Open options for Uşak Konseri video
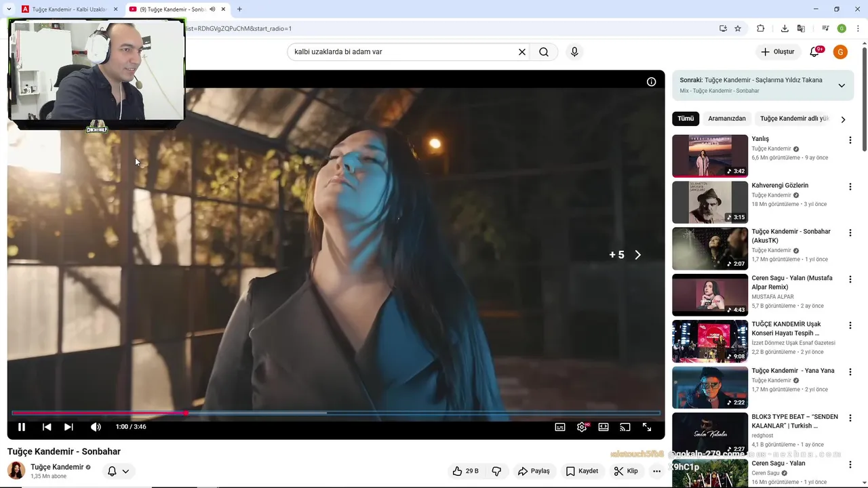This screenshot has height=488, width=868. click(850, 325)
